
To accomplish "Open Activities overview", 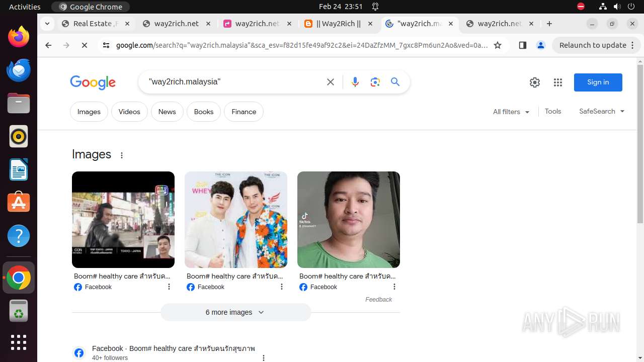I will click(x=25, y=7).
